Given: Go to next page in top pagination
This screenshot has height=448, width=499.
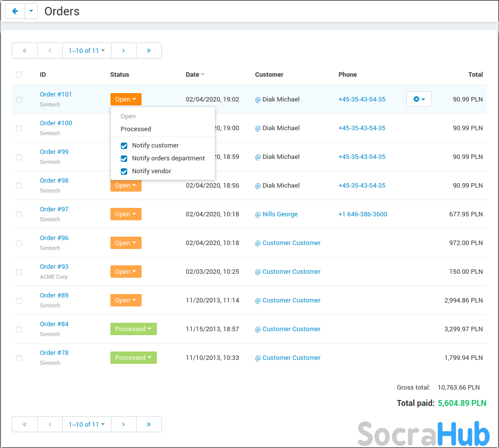Looking at the screenshot, I should (x=123, y=50).
